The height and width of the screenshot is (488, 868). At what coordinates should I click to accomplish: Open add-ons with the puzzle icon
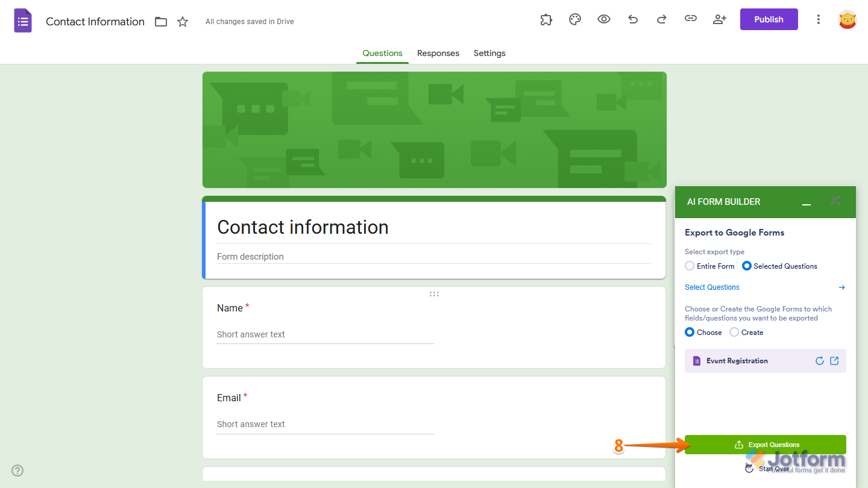coord(546,19)
